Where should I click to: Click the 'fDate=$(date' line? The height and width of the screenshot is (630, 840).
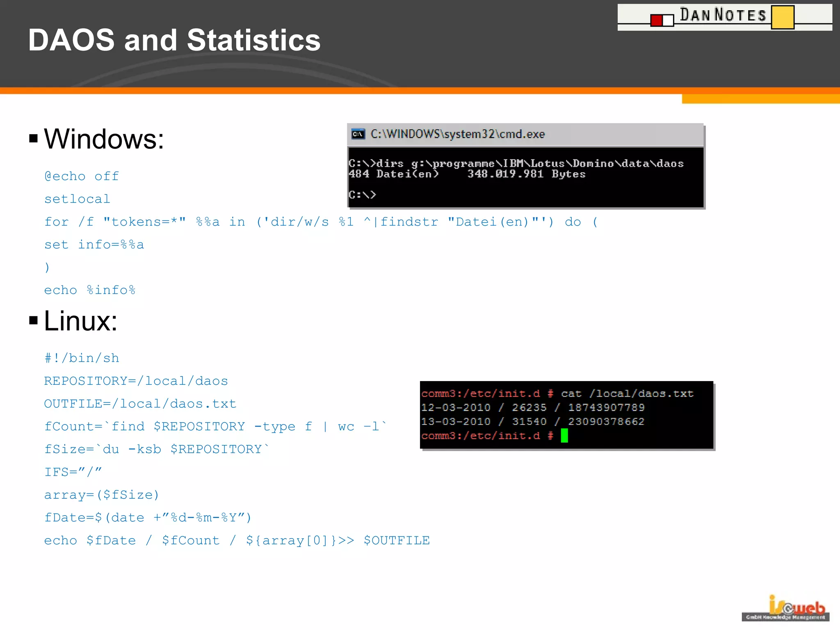pyautogui.click(x=148, y=518)
